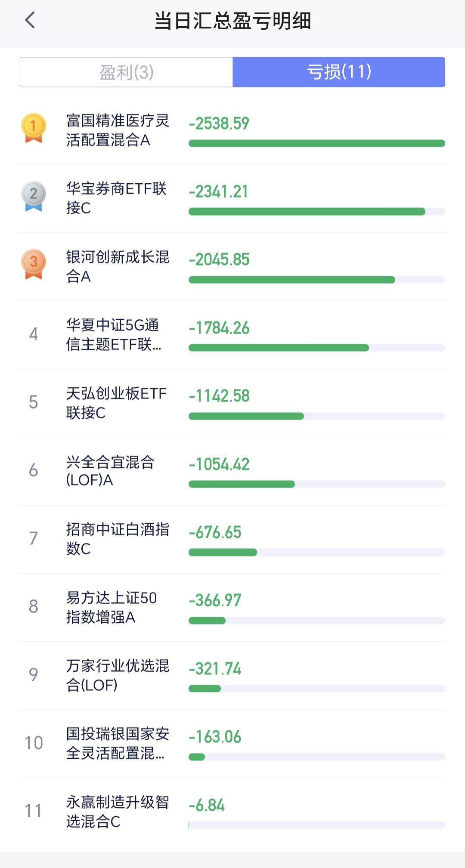Open 富国精准医疗灵活配置混合A fund
Image resolution: width=465 pixels, height=868 pixels.
(x=117, y=130)
